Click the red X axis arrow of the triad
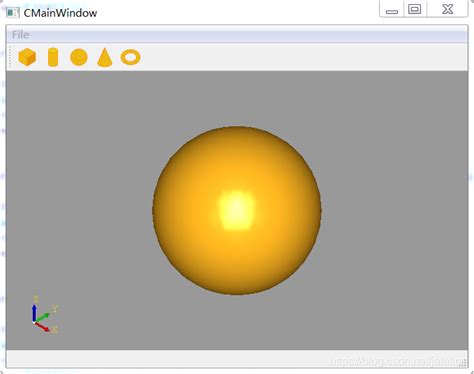The width and height of the screenshot is (474, 374). pos(42,327)
